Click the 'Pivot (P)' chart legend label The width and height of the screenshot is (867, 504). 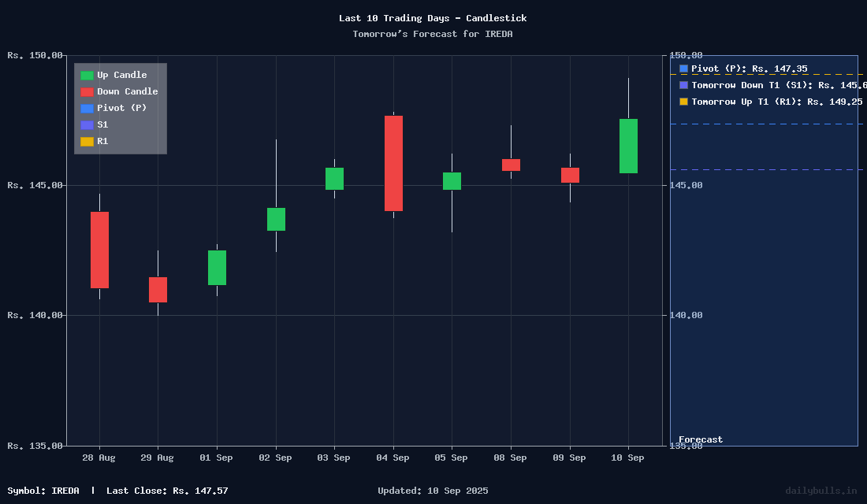122,109
